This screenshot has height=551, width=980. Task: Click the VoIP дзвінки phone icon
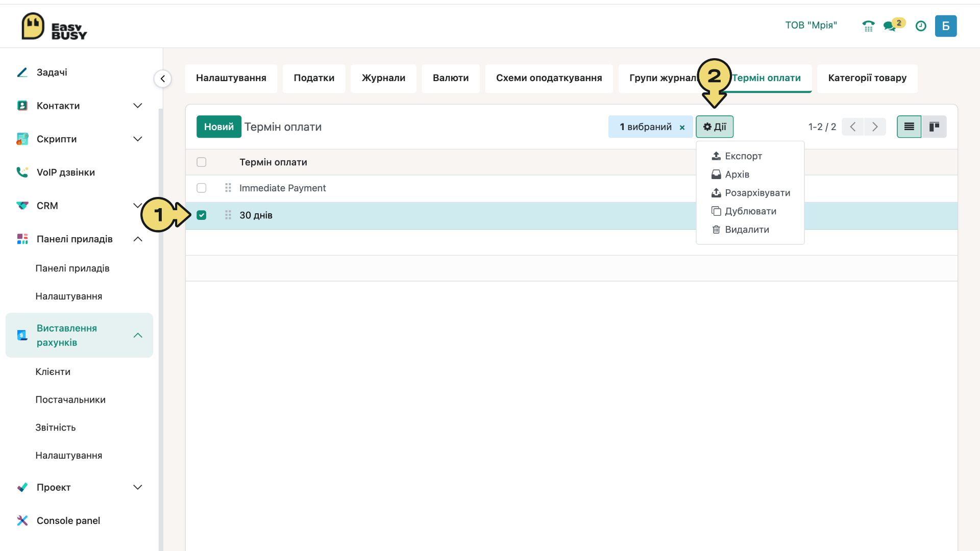[22, 172]
